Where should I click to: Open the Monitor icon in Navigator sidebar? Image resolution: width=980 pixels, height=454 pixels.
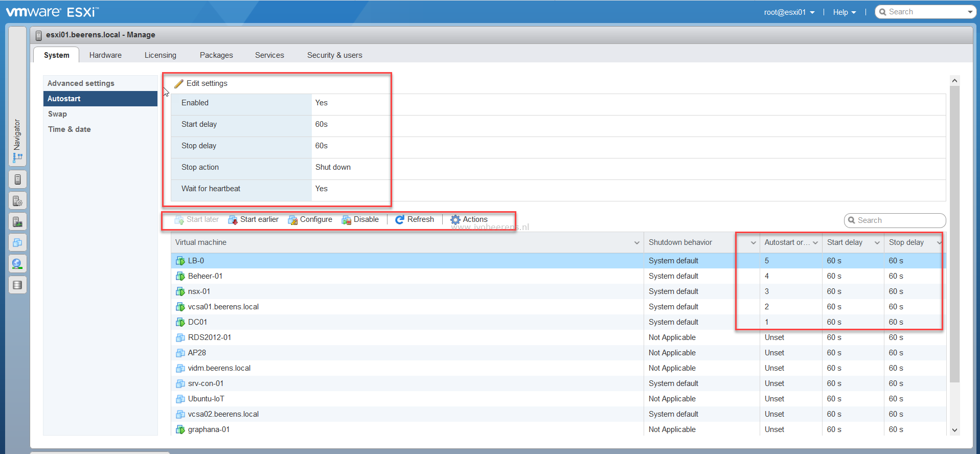[17, 222]
